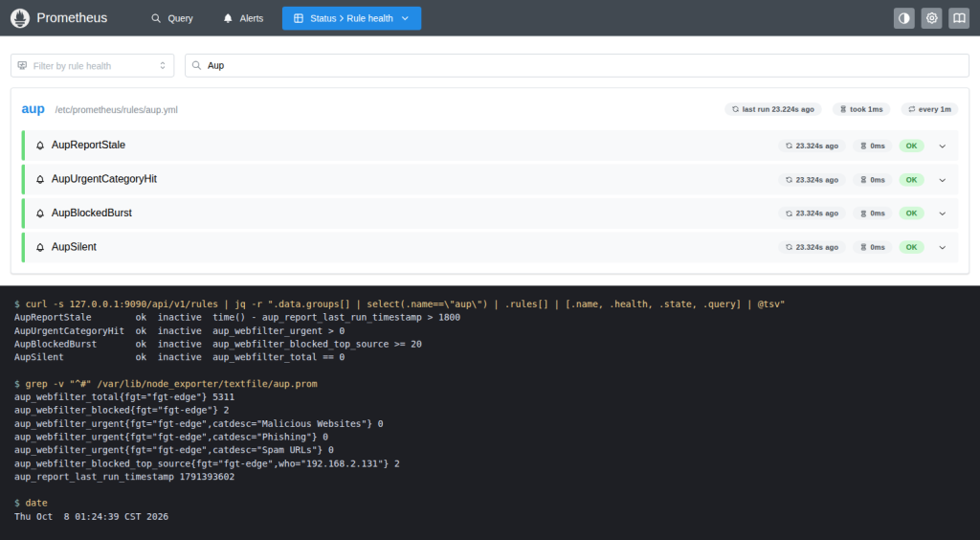Click the OK badge on AupBlockedBurst row
980x540 pixels.
(911, 214)
